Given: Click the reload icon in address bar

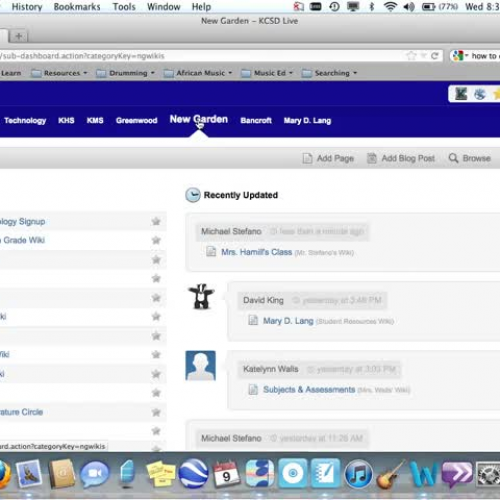Looking at the screenshot, I should pos(434,56).
